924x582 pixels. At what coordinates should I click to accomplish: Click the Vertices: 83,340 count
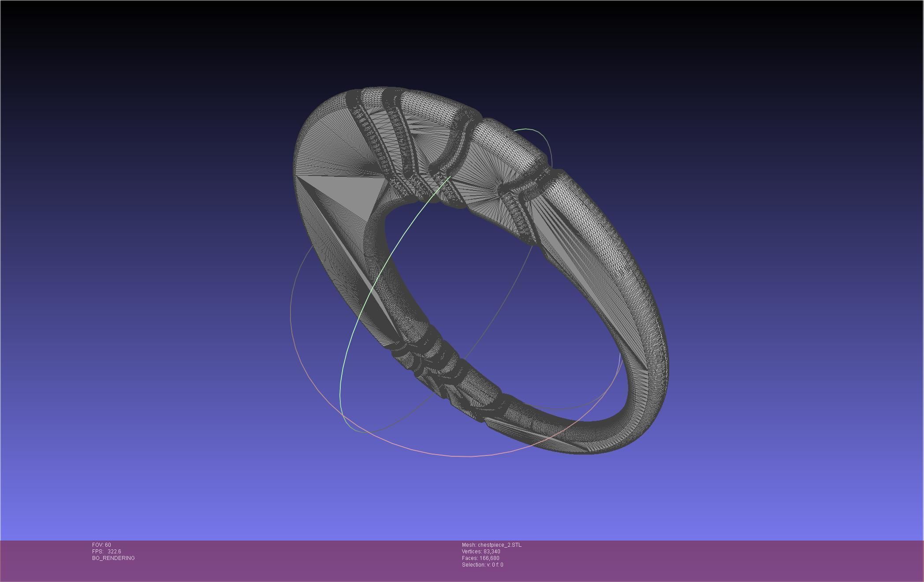coord(481,552)
